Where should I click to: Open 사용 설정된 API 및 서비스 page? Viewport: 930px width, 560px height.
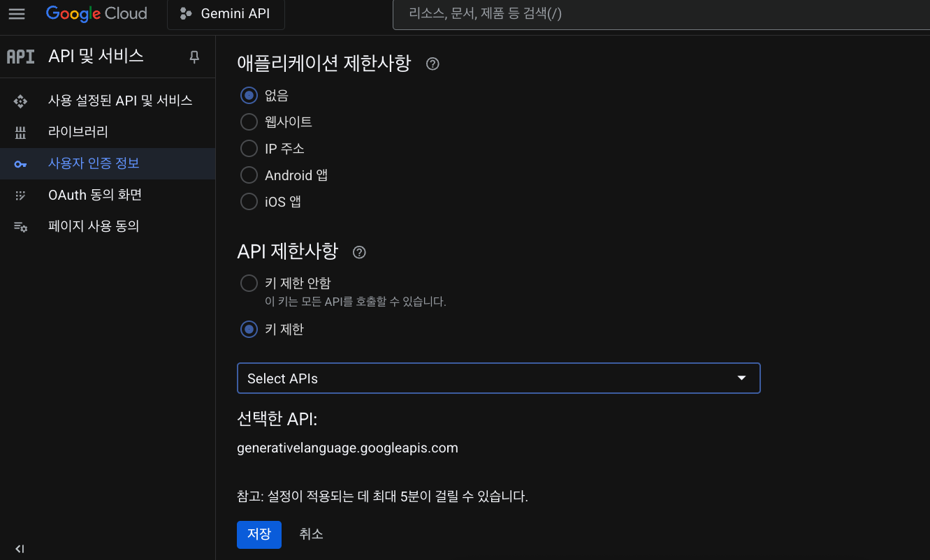pos(119,101)
